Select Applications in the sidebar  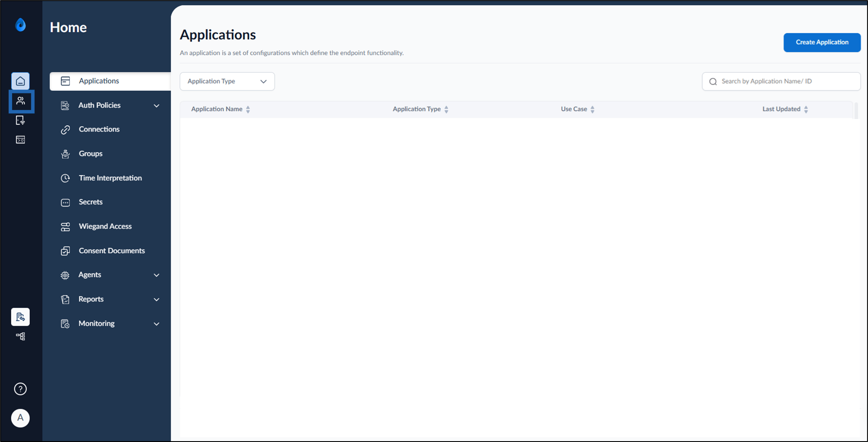click(x=110, y=81)
